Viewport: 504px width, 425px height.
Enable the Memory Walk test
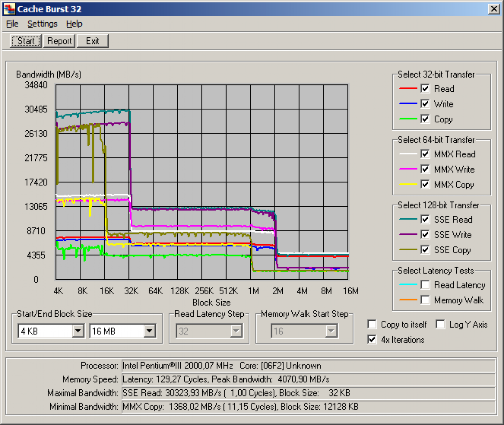[425, 300]
